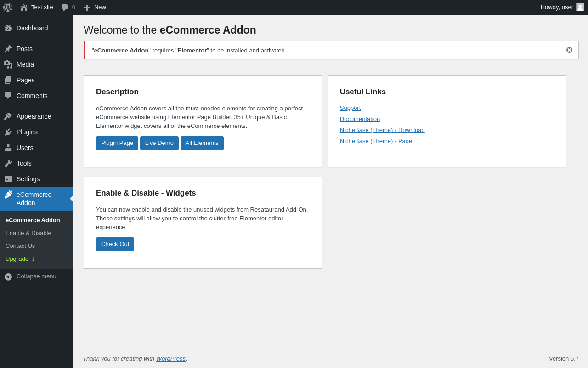
Task: Click the Collapse menu arrow icon
Action: [x=8, y=277]
